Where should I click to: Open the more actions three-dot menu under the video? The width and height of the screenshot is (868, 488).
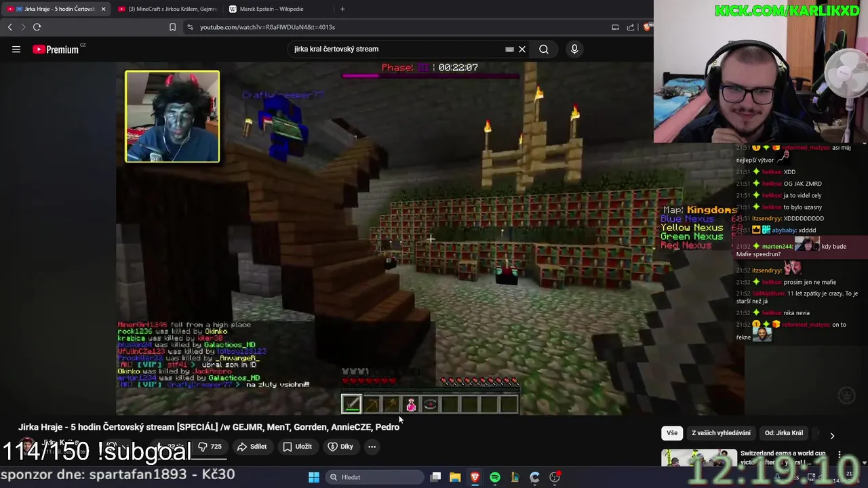point(372,447)
